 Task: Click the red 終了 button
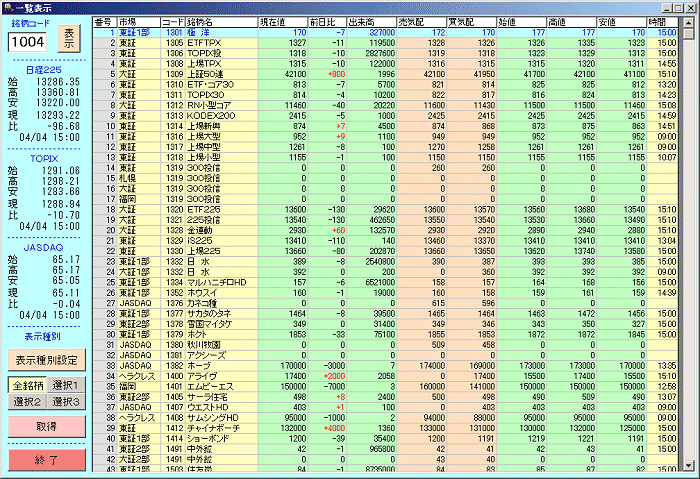(46, 460)
